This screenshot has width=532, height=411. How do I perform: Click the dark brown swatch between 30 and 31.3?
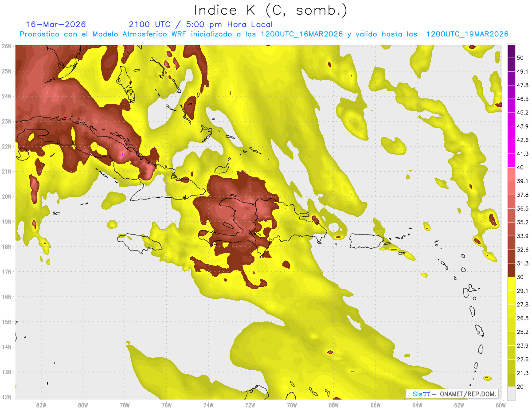(x=511, y=270)
